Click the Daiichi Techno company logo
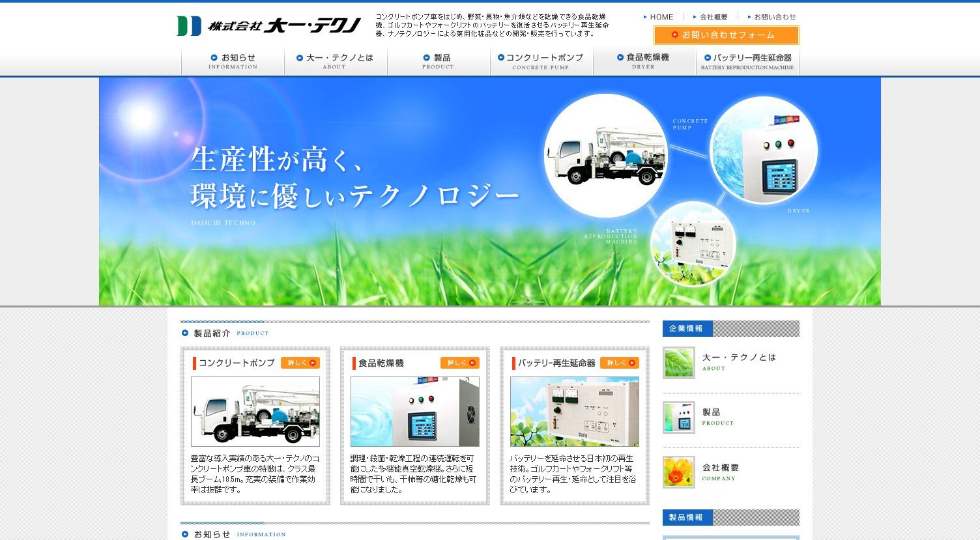The height and width of the screenshot is (540, 980). tap(268, 26)
